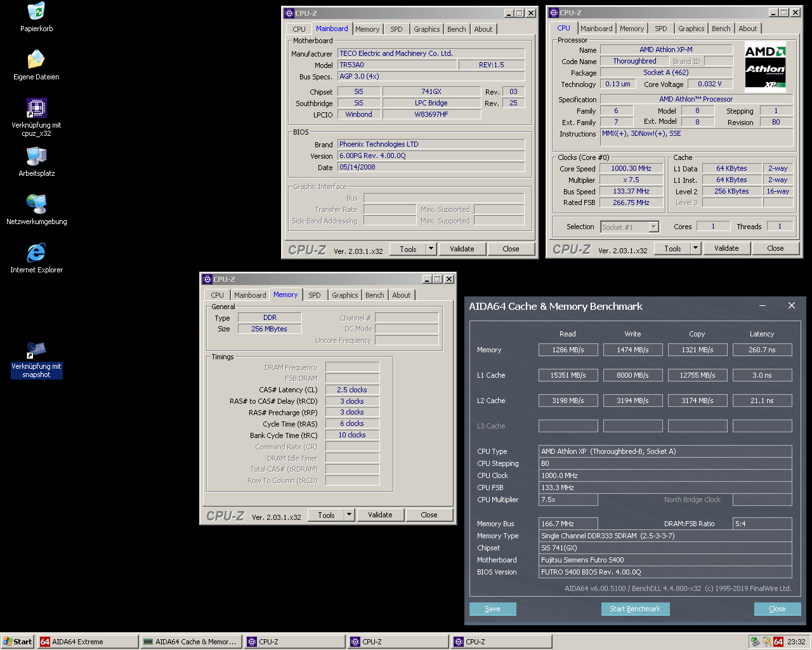The height and width of the screenshot is (650, 812).
Task: Open About tab in Mainboard window
Action: click(483, 29)
